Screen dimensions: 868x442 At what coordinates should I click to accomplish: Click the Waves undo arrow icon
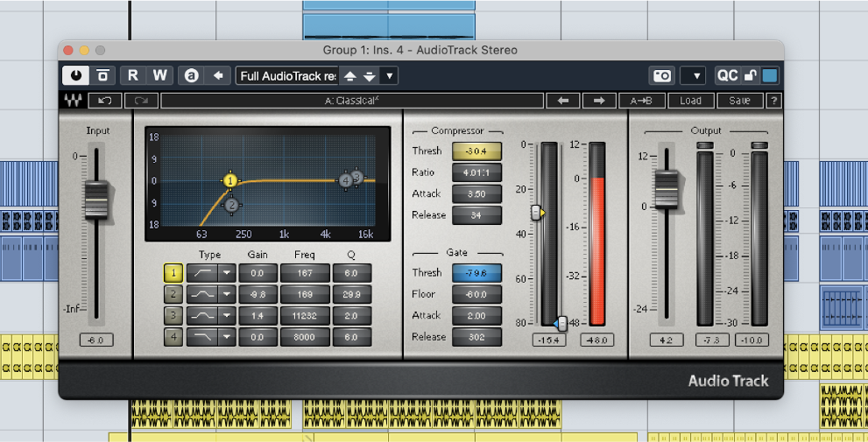tap(105, 101)
